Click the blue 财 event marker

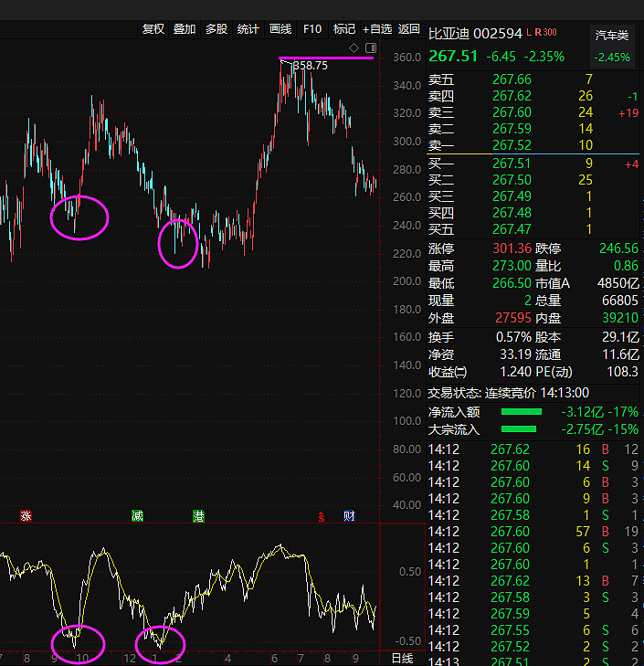[x=349, y=516]
